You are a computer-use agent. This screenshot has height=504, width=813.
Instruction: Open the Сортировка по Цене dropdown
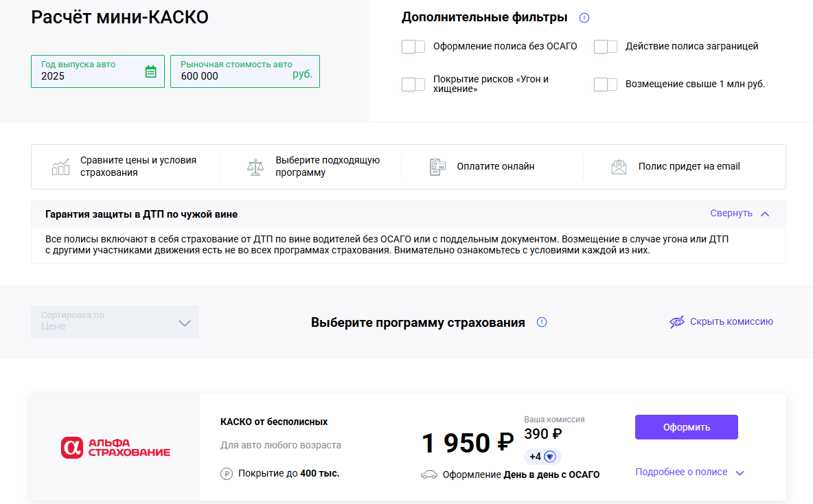point(115,322)
